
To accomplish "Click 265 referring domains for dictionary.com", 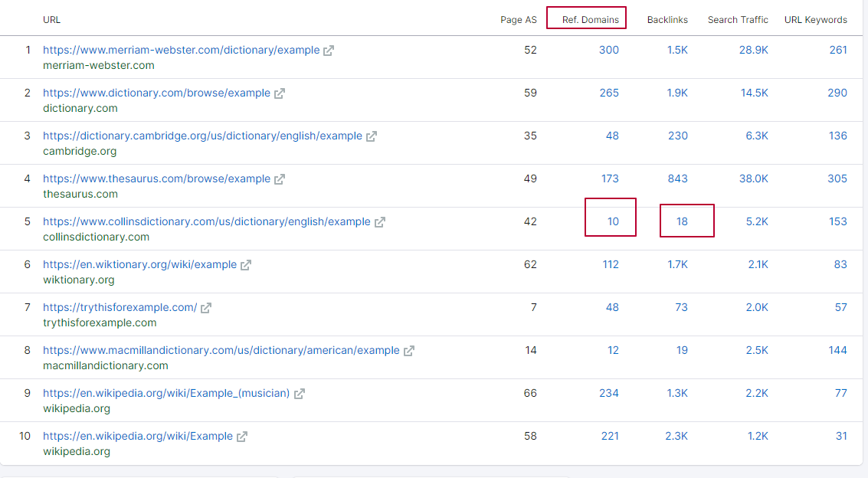I will (609, 93).
